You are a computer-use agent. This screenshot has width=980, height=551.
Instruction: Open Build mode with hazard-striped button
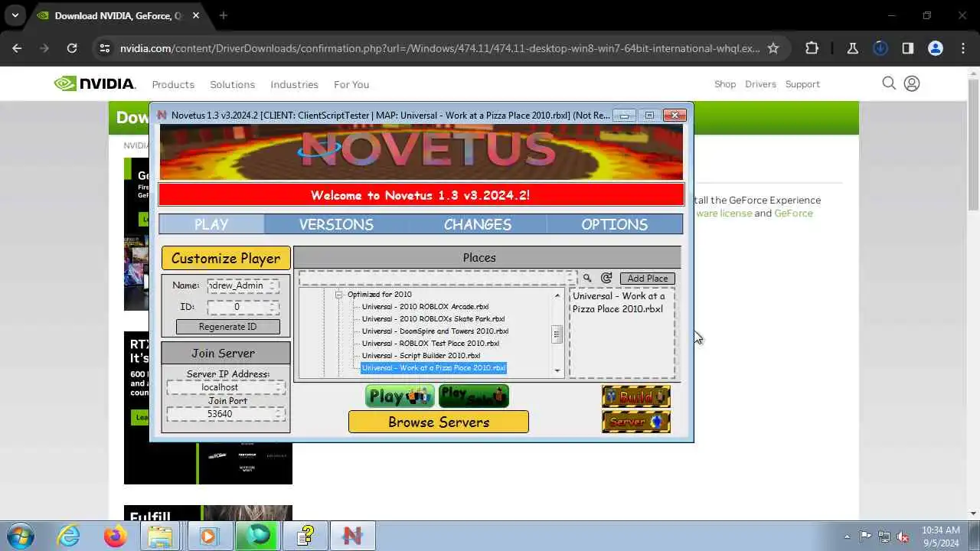pos(636,396)
